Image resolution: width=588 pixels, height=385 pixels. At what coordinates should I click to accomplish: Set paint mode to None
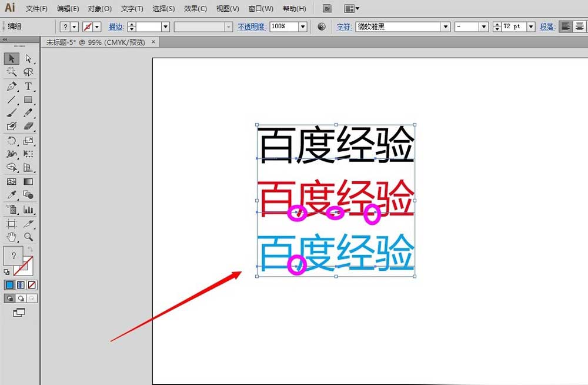point(32,285)
